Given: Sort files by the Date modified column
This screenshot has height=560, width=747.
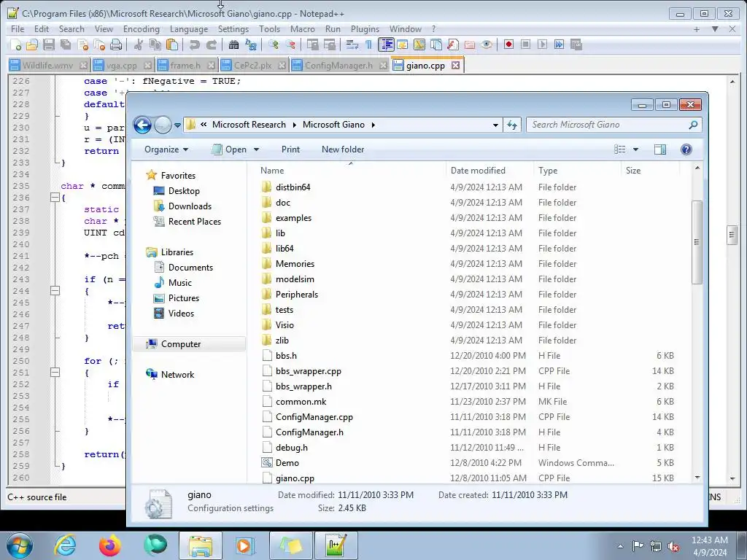Looking at the screenshot, I should pyautogui.click(x=489, y=171).
